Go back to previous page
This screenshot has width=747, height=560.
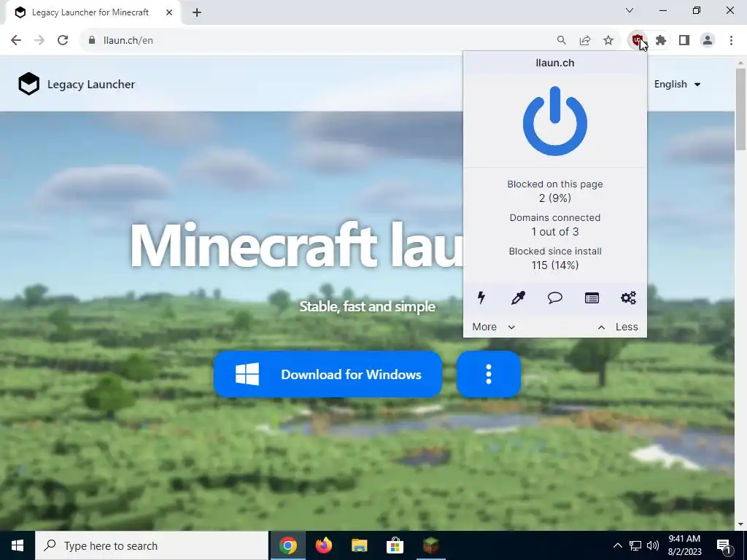click(x=16, y=41)
